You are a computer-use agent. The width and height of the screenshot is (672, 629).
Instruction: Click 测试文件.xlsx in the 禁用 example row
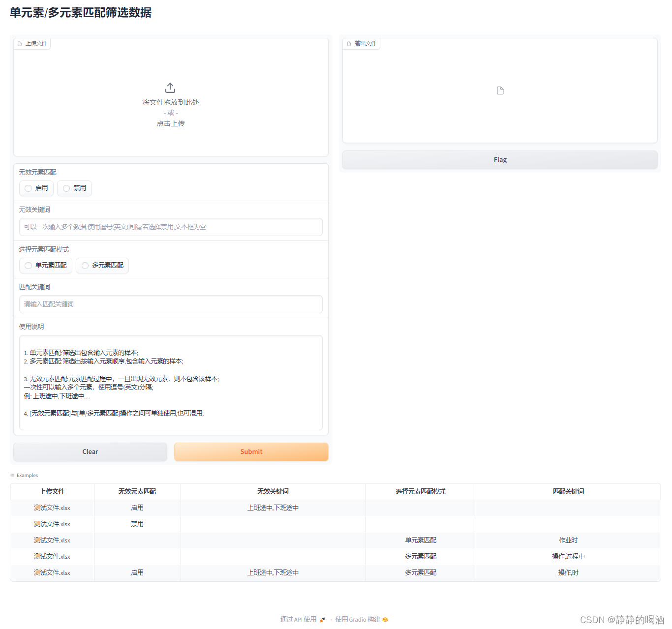52,524
